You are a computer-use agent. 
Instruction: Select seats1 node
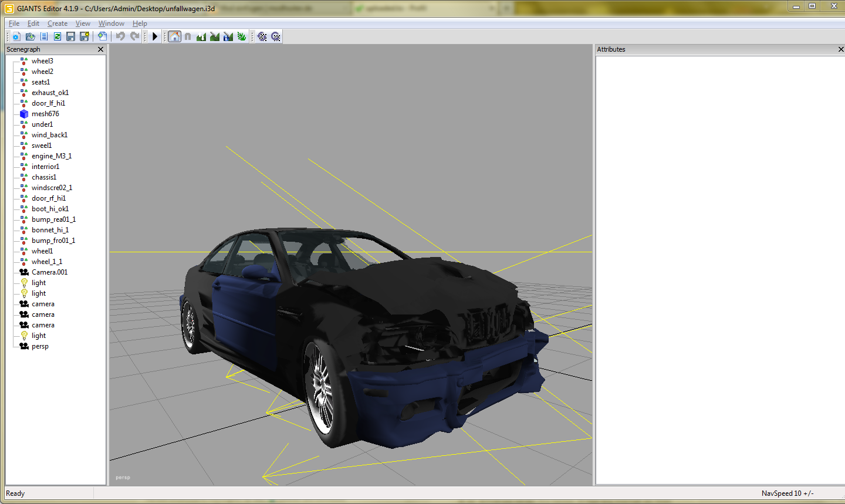coord(40,82)
